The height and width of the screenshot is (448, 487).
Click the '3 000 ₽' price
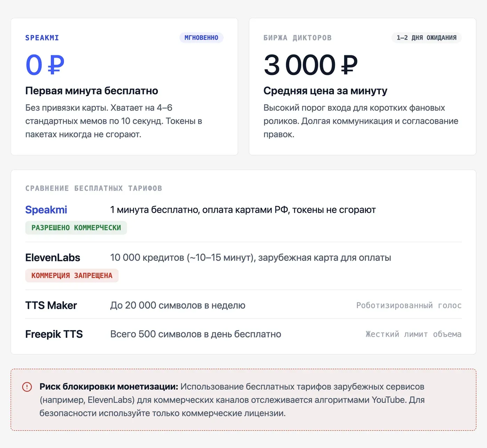(311, 65)
